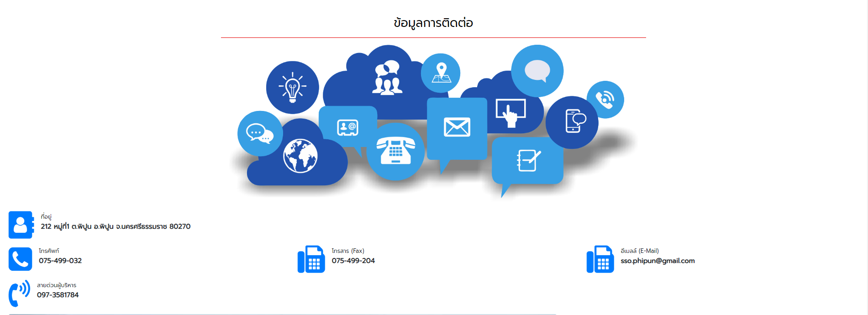Click the globe icon in the cloud
Viewport: 868px width, 315px height.
pos(300,156)
